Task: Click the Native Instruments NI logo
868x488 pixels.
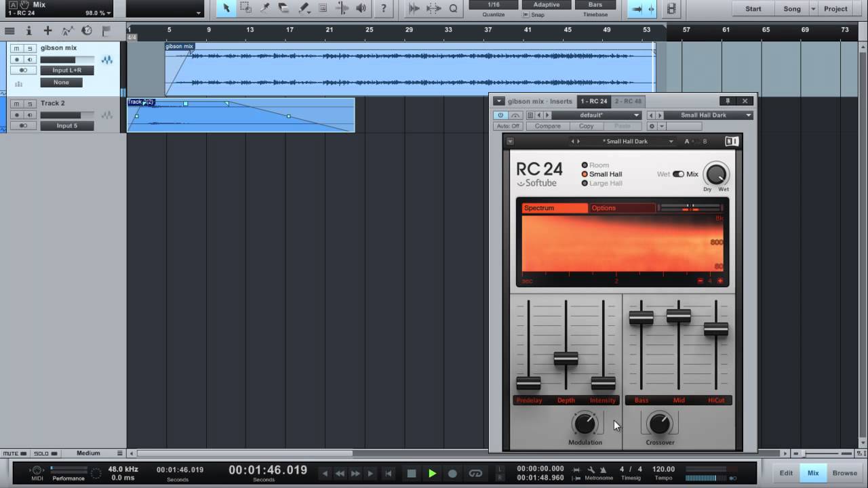Action: [732, 141]
